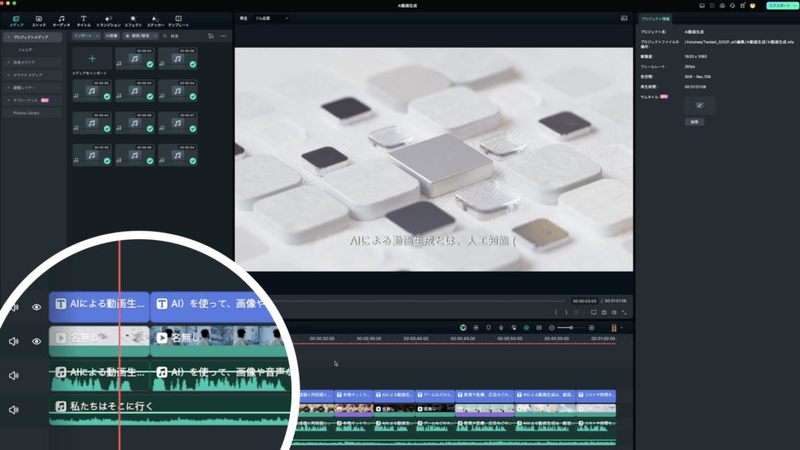Mute the AIによる動画生 narration audio track

[14, 376]
